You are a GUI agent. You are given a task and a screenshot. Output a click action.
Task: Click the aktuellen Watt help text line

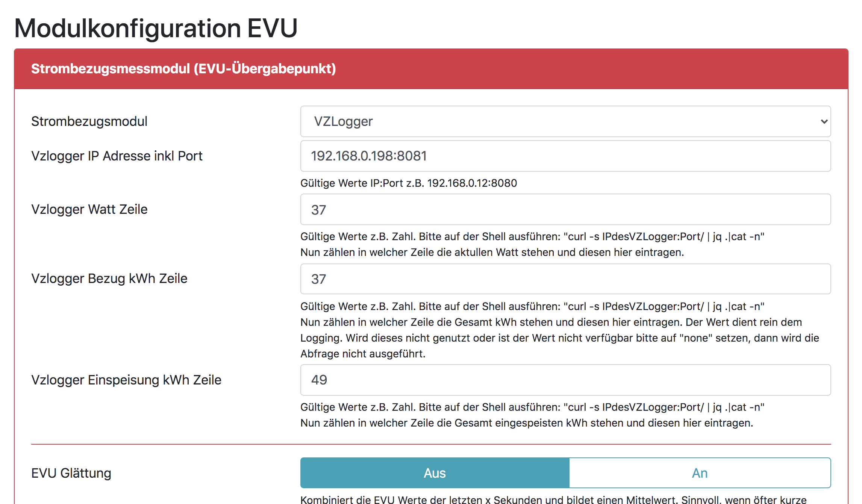coord(492,252)
